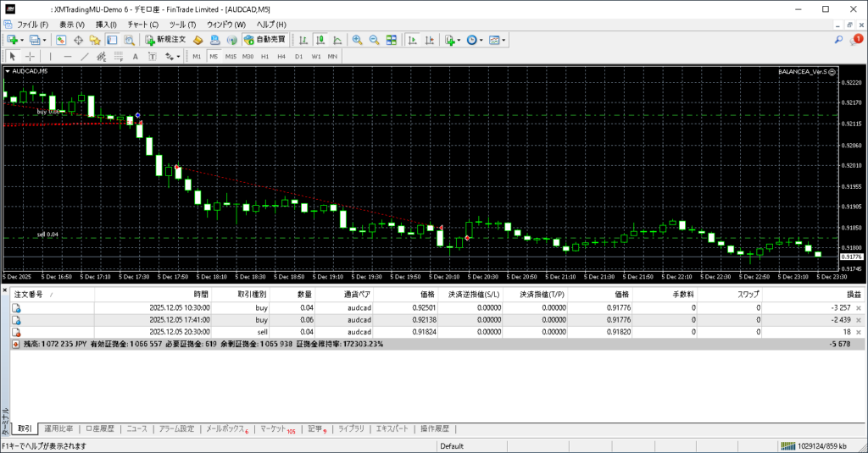The image size is (868, 453).
Task: Switch chart to candlestick display
Action: point(321,40)
